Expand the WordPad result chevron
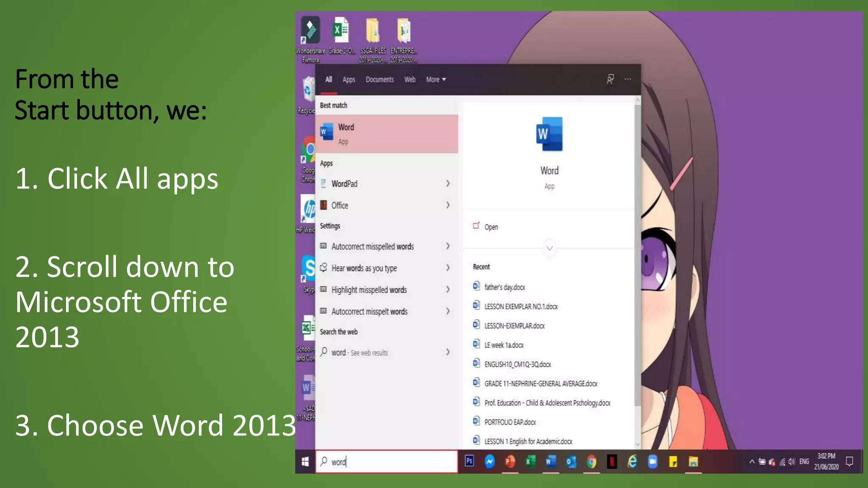This screenshot has height=488, width=868. [448, 183]
